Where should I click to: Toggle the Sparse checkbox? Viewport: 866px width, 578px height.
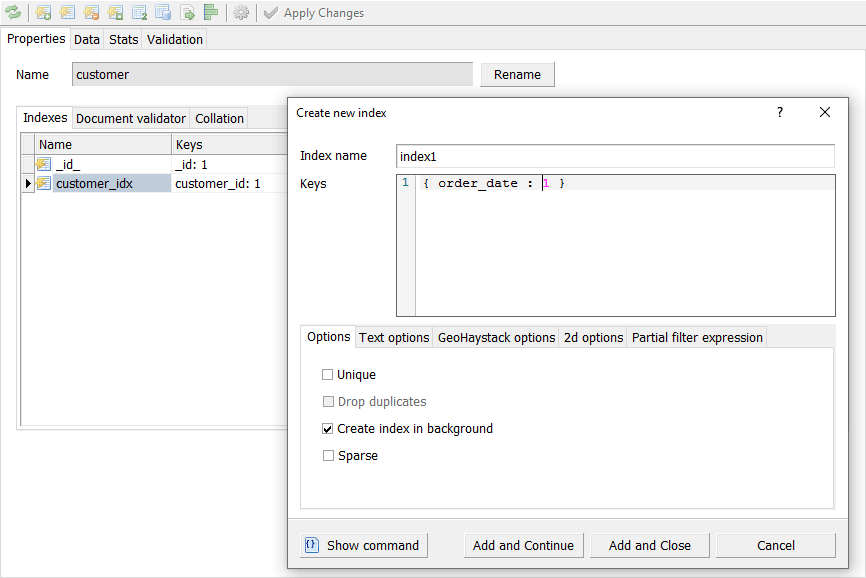(328, 456)
